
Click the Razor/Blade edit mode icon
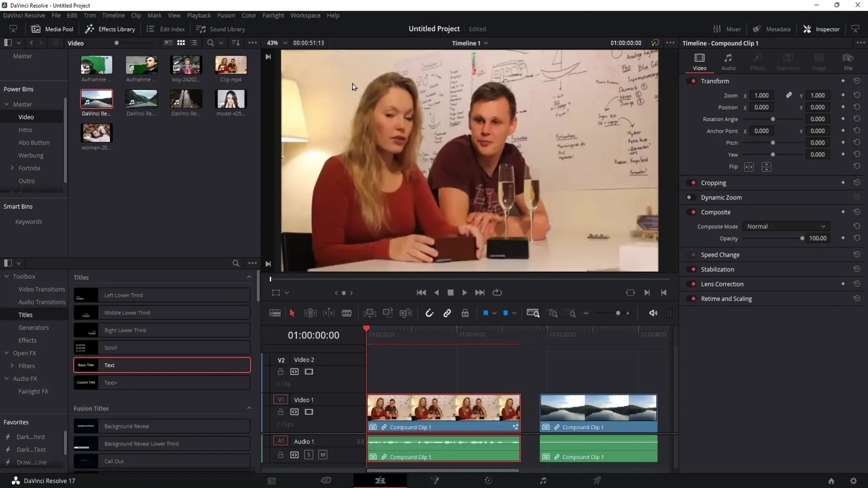click(x=347, y=313)
